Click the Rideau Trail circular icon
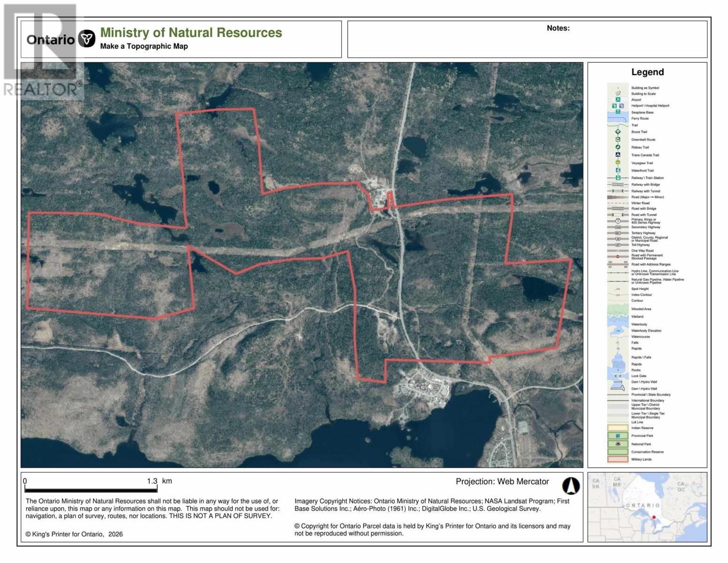Viewport: 728px width, 563px height. [x=618, y=147]
